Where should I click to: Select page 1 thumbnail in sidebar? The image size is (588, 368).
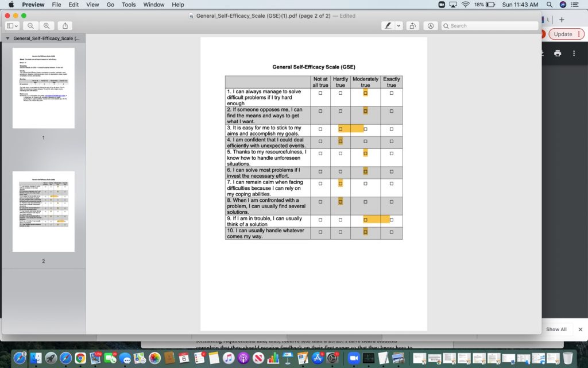pos(44,88)
